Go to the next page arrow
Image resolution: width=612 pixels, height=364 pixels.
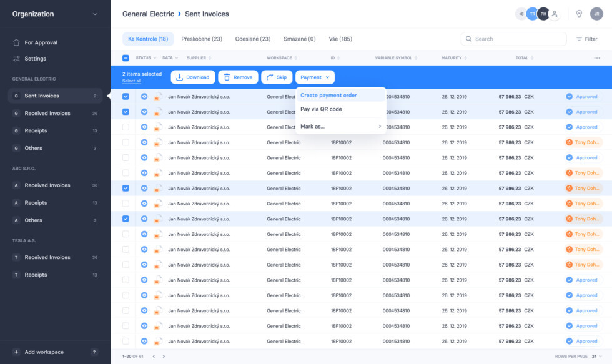tap(164, 357)
